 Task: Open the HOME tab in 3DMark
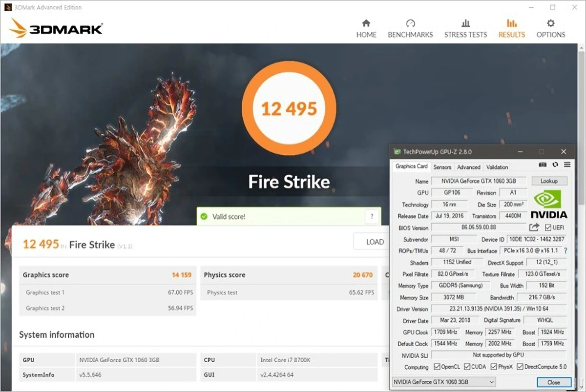coord(366,29)
